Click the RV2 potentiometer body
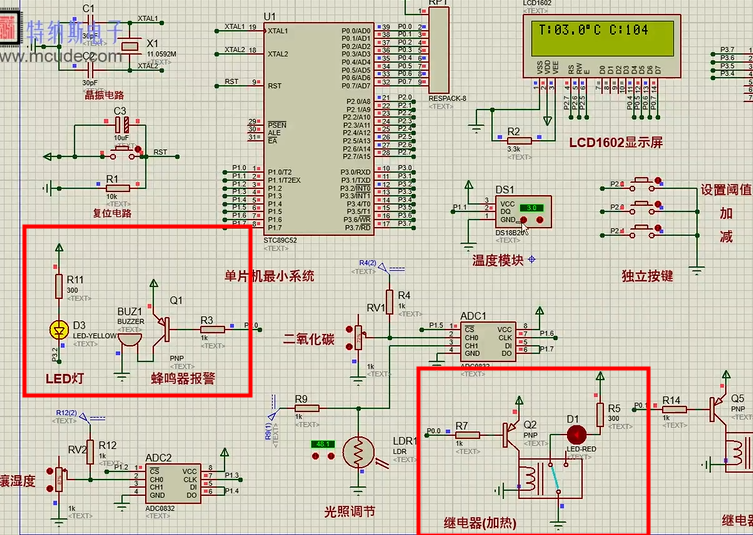The image size is (753, 535). (x=60, y=479)
